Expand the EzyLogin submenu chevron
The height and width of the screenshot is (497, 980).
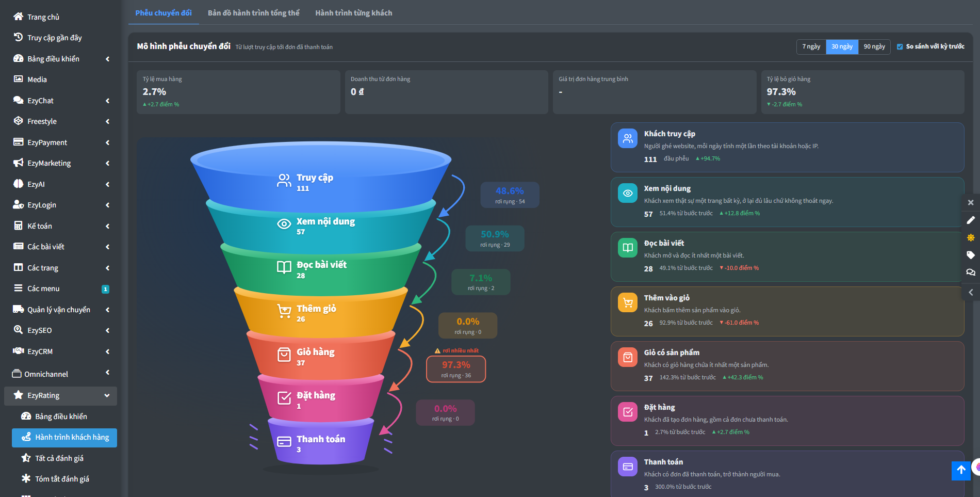tap(107, 205)
